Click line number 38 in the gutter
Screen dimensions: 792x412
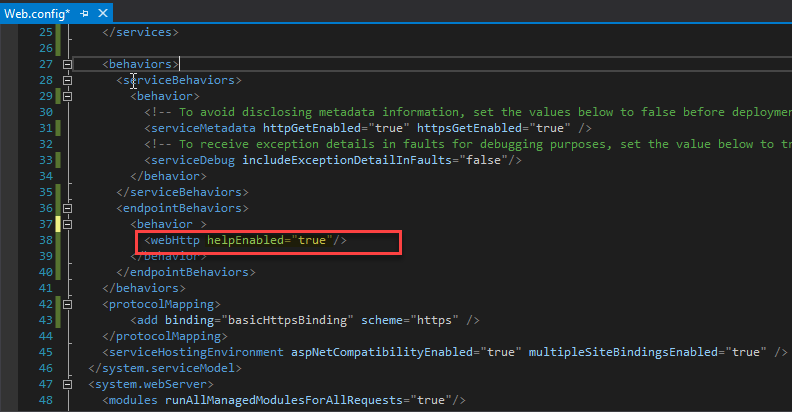point(42,241)
